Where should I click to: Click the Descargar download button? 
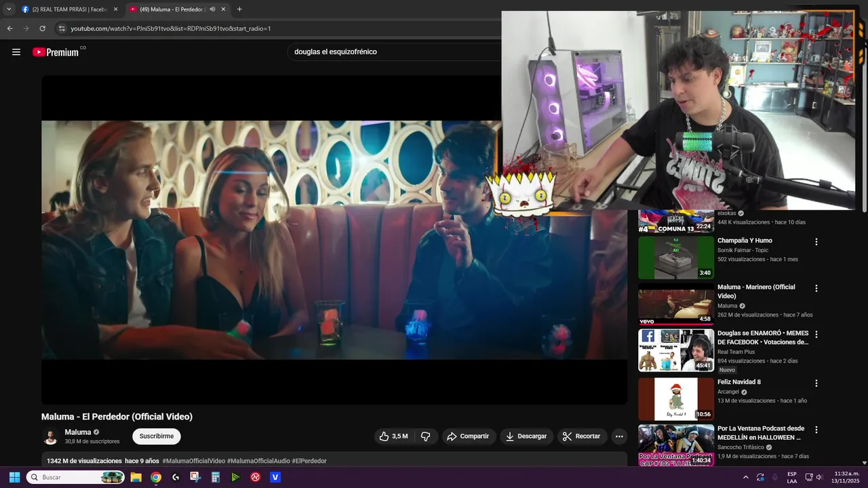point(526,436)
